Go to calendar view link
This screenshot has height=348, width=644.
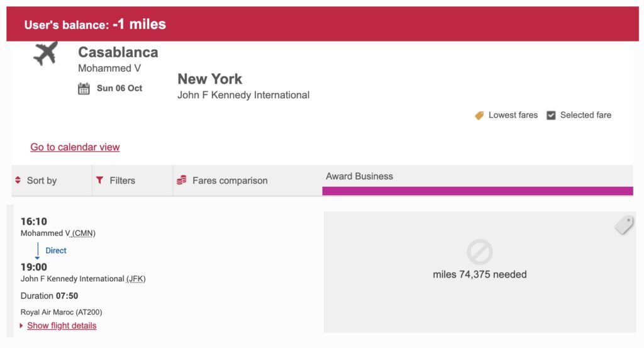[x=75, y=147]
